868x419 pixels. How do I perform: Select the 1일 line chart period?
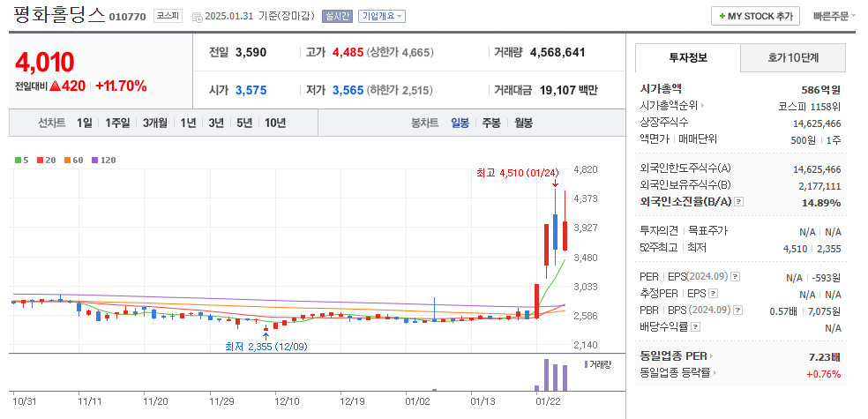pyautogui.click(x=85, y=123)
